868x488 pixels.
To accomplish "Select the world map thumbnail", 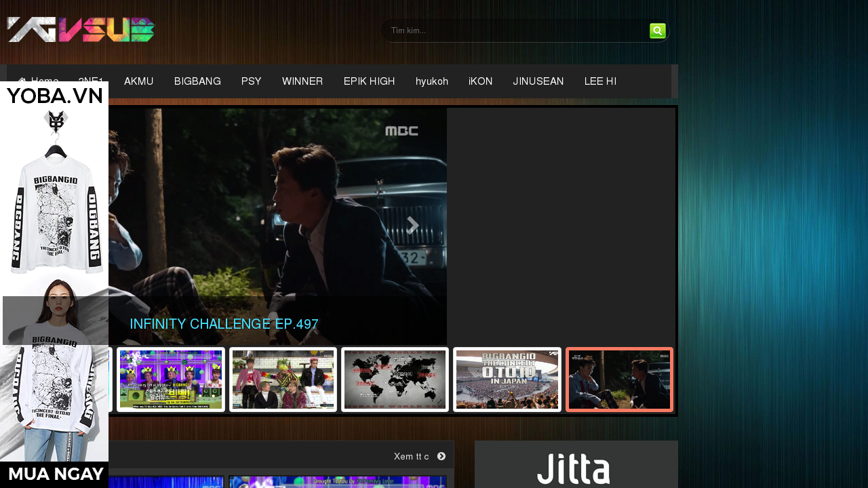I will click(x=395, y=380).
